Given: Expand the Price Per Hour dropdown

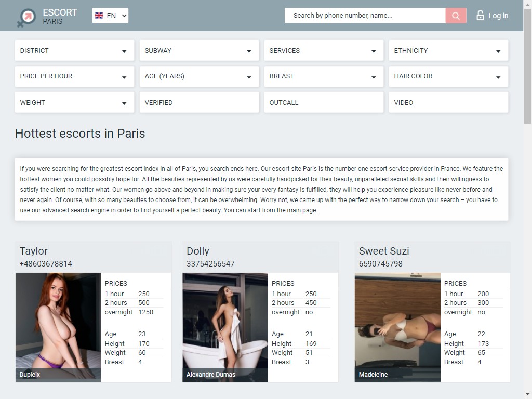Looking at the screenshot, I should (x=75, y=76).
